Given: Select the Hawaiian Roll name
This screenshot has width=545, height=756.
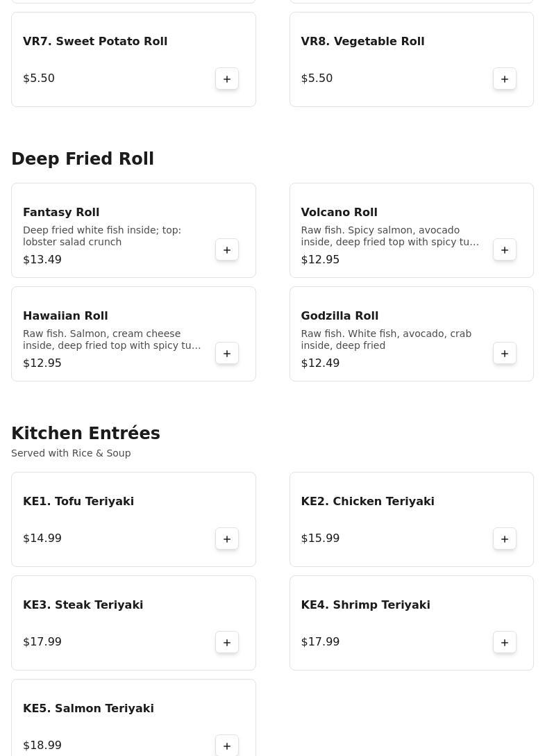Looking at the screenshot, I should click(65, 316).
